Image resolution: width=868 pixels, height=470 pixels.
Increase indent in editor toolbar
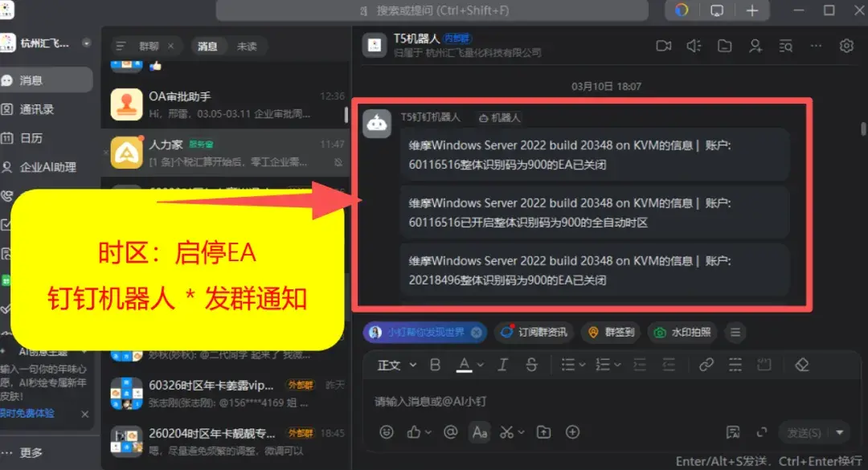pos(640,365)
